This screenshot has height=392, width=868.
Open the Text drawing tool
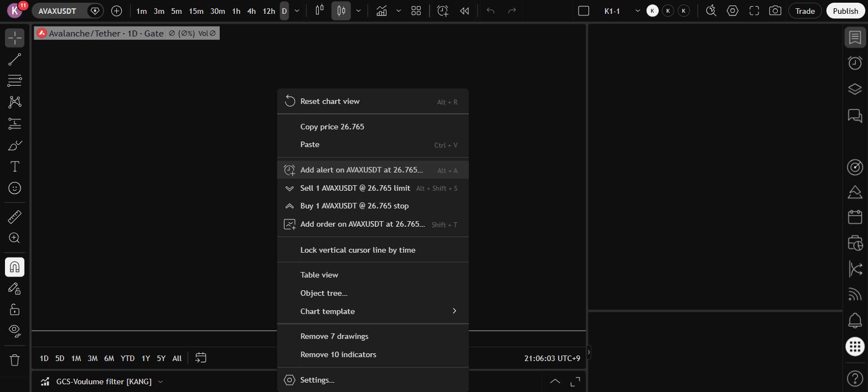pos(15,167)
